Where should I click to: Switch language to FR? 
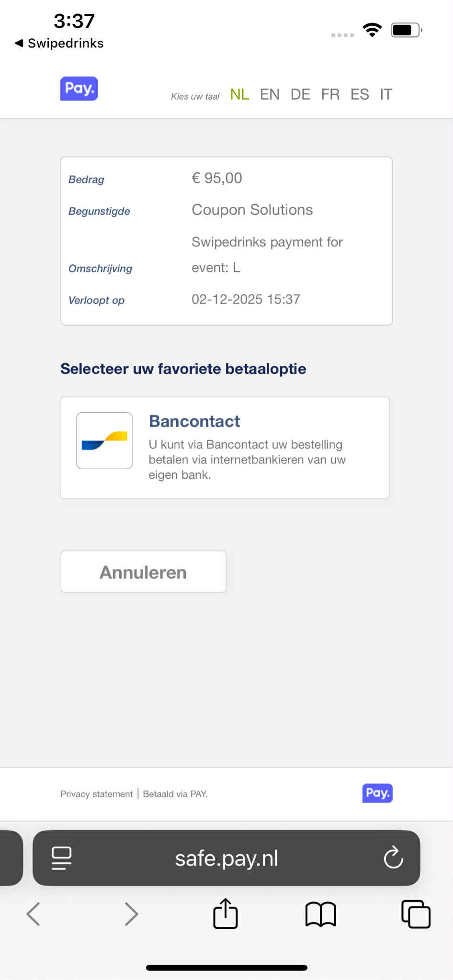pyautogui.click(x=330, y=94)
